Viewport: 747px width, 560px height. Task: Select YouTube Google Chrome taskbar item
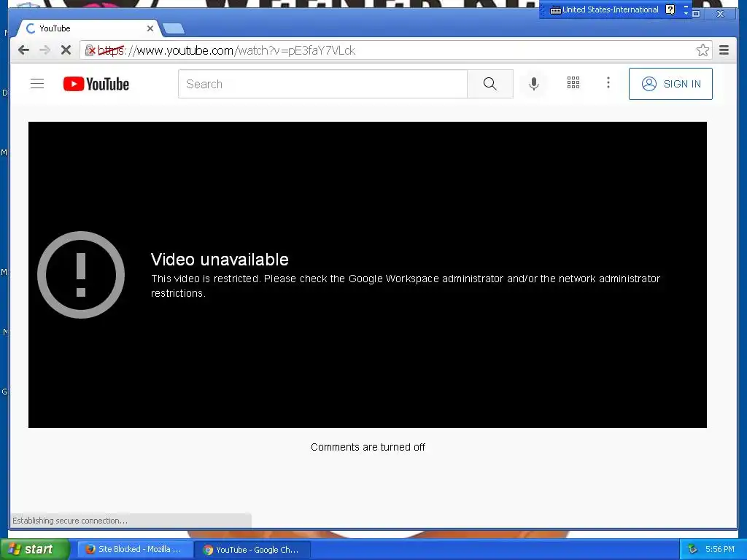pos(252,550)
